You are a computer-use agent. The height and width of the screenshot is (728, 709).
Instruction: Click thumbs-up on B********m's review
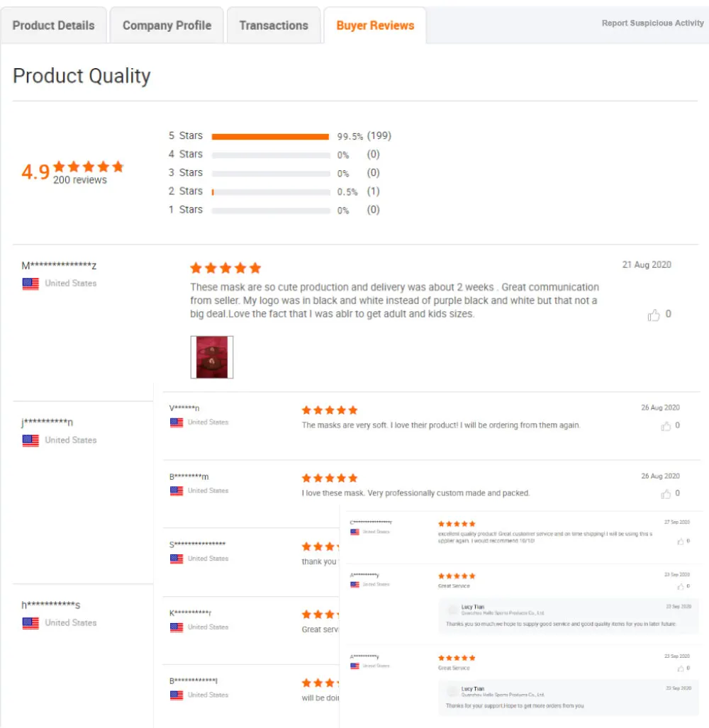point(666,493)
